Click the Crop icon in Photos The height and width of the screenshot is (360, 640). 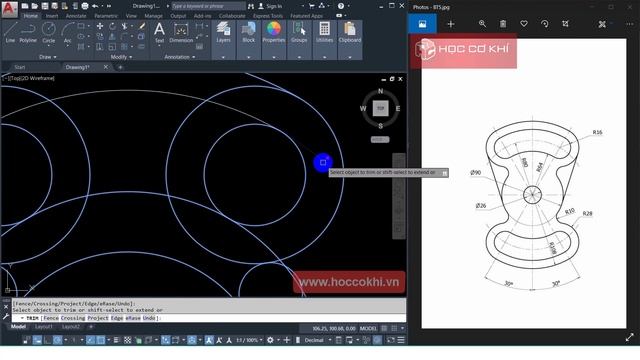565,24
